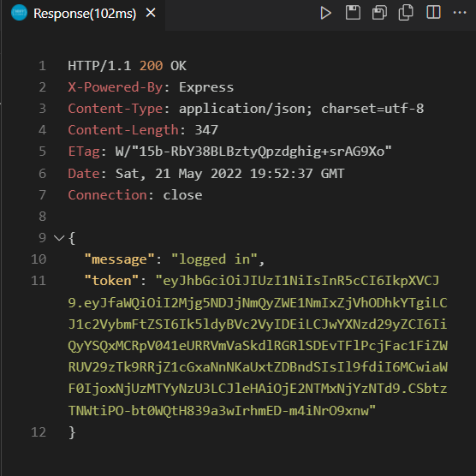Click token line starting with TNWtiPO
The width and height of the screenshot is (476, 476).
pos(222,411)
